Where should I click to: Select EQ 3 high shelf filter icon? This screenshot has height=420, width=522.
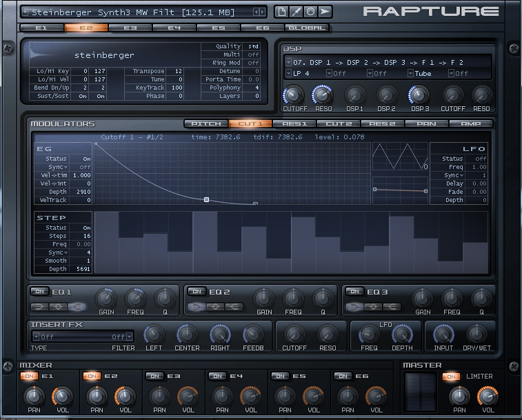(392, 306)
